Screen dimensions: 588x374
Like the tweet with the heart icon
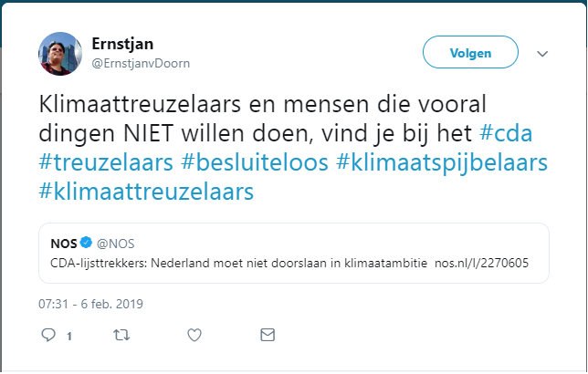pyautogui.click(x=194, y=335)
